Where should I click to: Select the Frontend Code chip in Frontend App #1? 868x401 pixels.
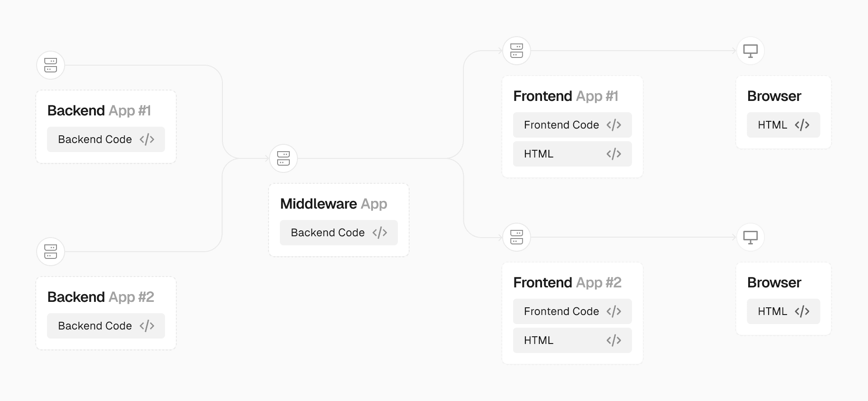point(572,125)
